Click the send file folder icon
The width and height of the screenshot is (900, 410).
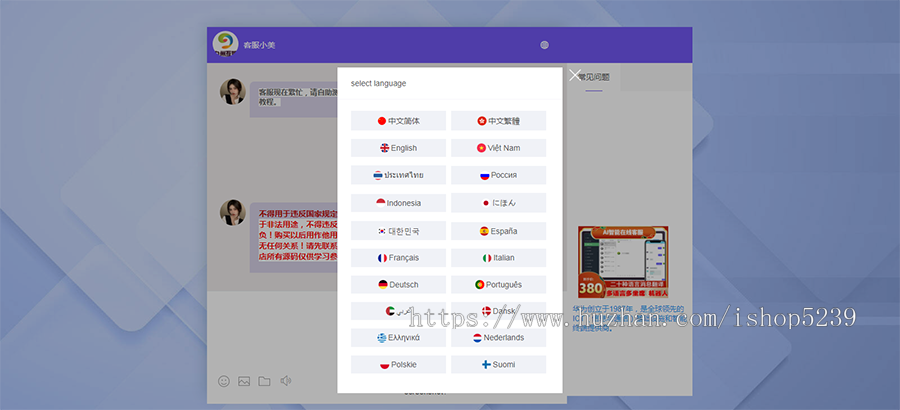pyautogui.click(x=264, y=381)
